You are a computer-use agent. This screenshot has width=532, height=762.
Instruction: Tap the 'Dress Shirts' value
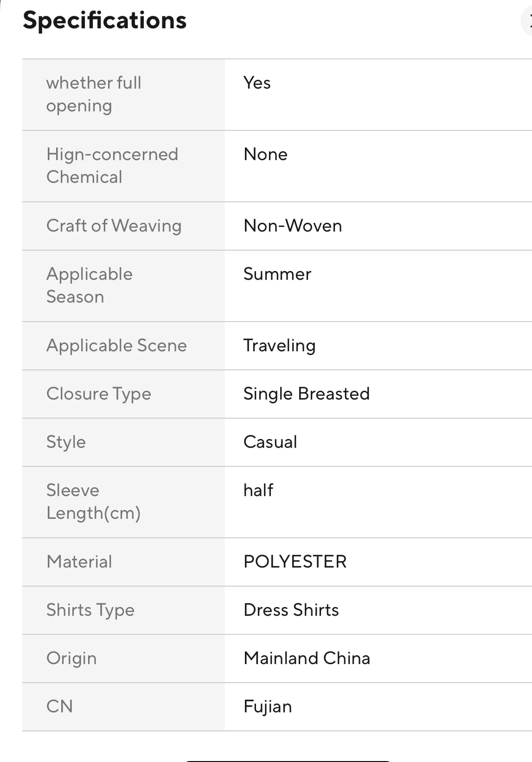tap(291, 610)
